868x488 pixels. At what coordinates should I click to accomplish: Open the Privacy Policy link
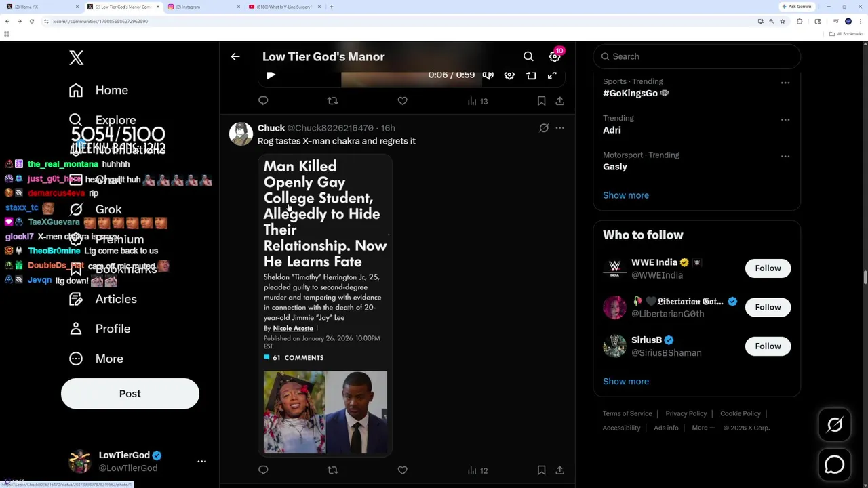click(x=686, y=413)
